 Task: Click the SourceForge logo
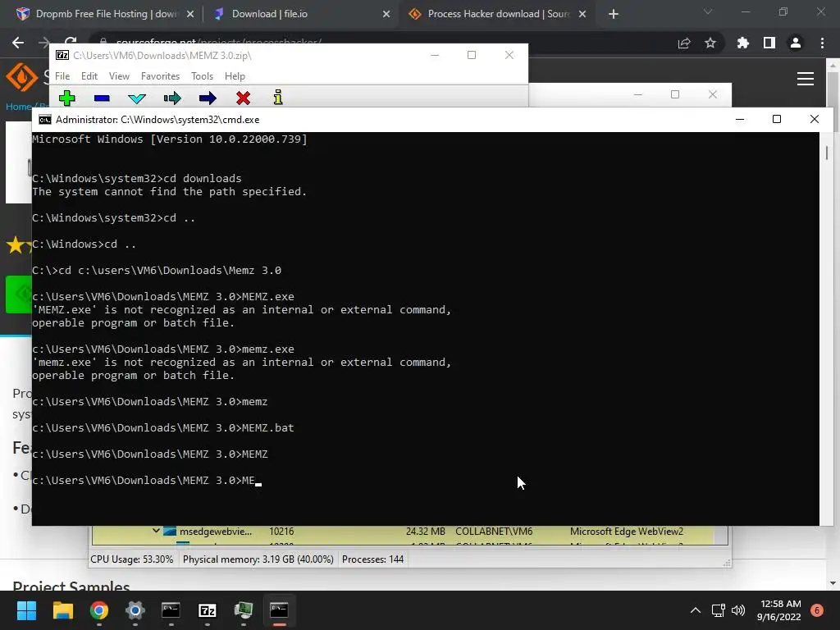pos(21,77)
